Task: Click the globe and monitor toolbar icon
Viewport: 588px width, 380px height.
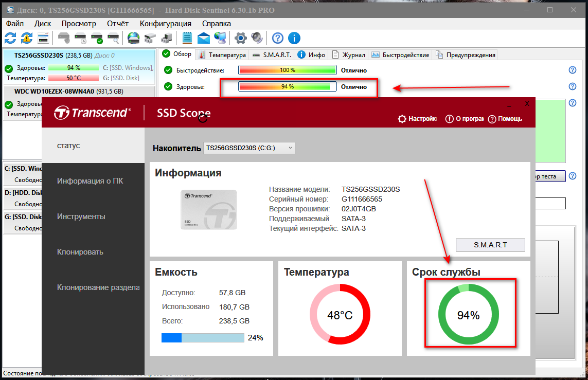Action: [220, 38]
